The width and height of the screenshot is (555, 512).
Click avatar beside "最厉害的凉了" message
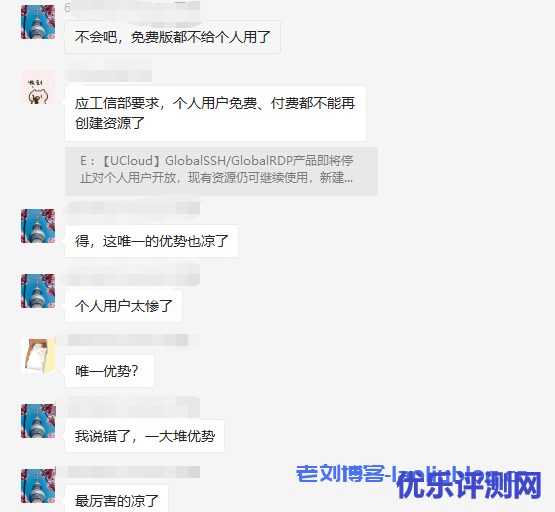pyautogui.click(x=38, y=485)
